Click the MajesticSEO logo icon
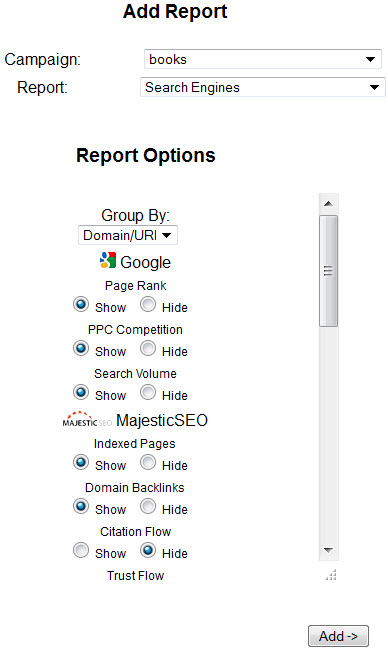This screenshot has height=657, width=388. (87, 419)
